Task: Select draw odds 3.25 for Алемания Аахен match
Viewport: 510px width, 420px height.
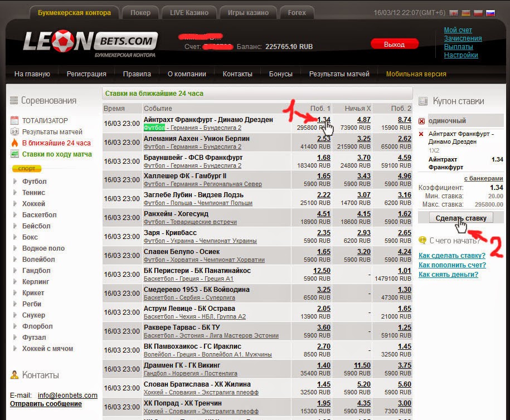Action: point(363,139)
